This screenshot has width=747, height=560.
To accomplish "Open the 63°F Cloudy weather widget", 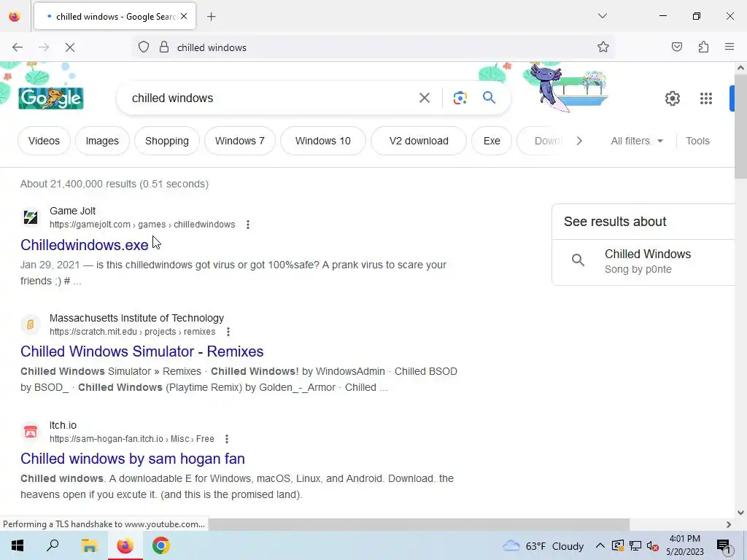I will [x=543, y=545].
